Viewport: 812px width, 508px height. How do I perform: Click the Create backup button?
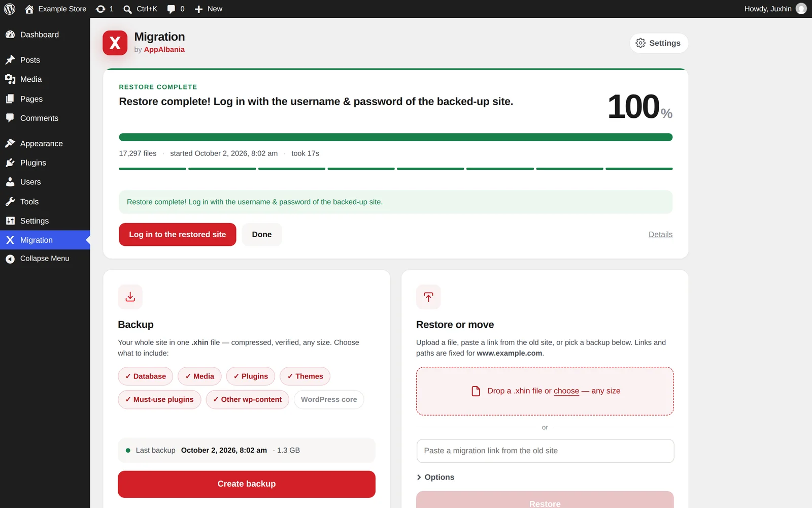click(247, 484)
